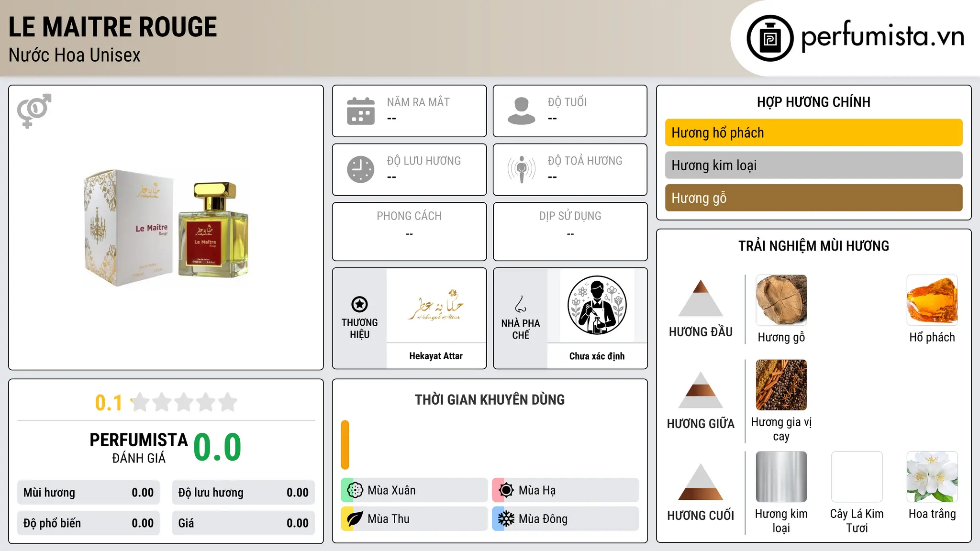Select the Hương gỗ wood note image
The image size is (980, 551).
click(x=781, y=300)
